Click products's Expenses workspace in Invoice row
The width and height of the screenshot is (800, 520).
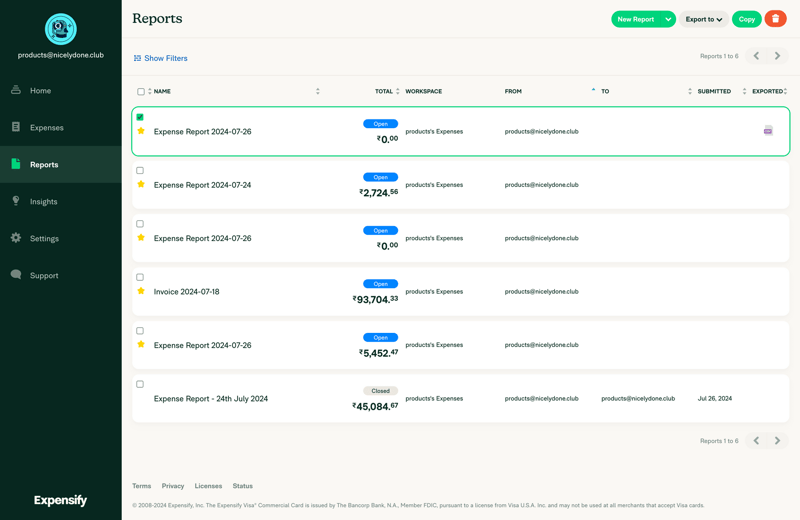434,291
